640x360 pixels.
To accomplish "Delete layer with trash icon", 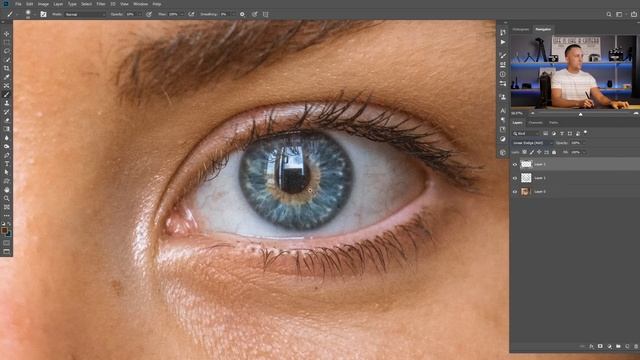I will (636, 346).
